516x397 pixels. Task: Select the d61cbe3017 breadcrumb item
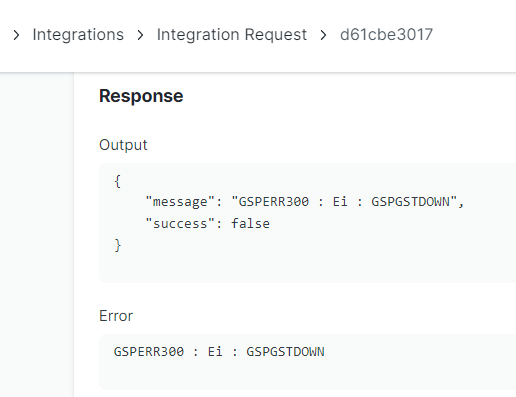point(386,35)
